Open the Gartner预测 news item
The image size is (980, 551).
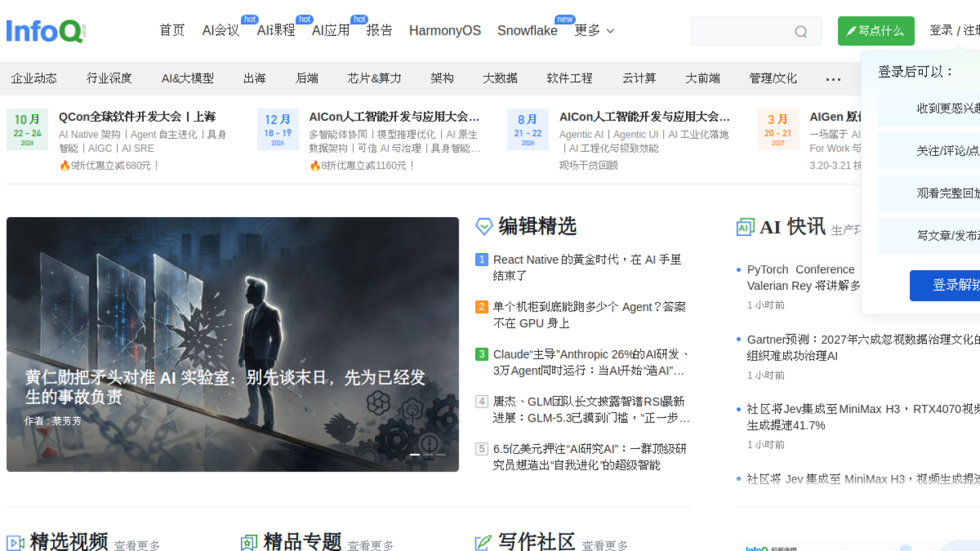click(x=864, y=347)
